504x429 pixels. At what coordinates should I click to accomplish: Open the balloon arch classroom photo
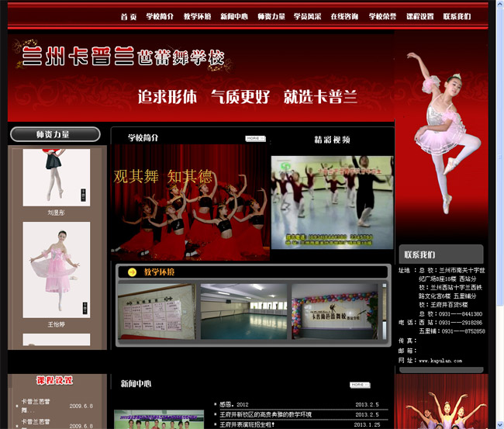(x=337, y=311)
